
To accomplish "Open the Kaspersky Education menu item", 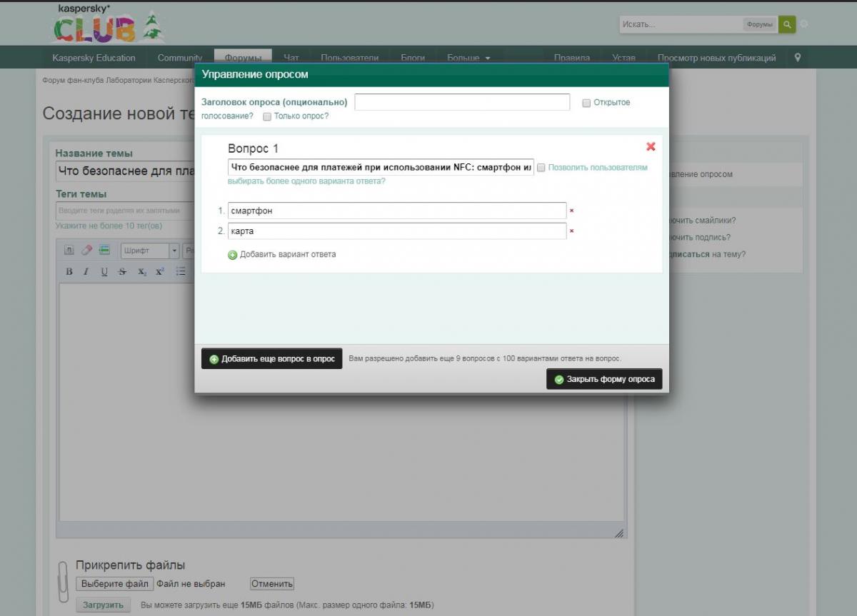I will (94, 58).
